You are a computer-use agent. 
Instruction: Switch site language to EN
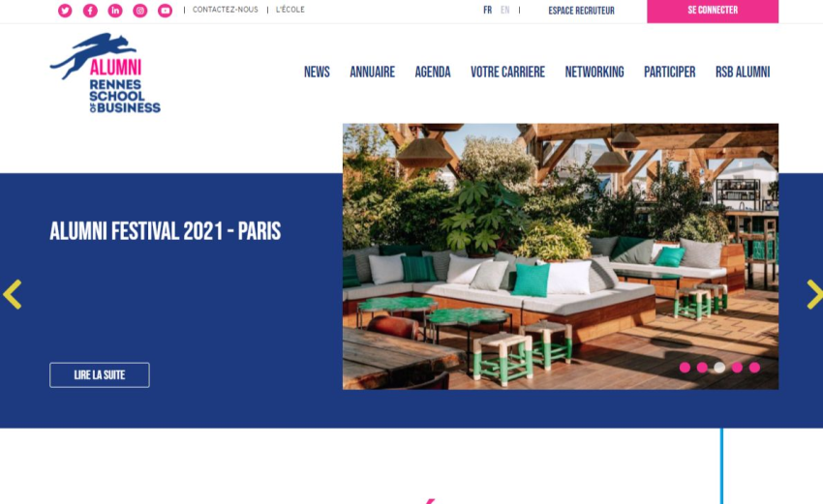click(504, 10)
